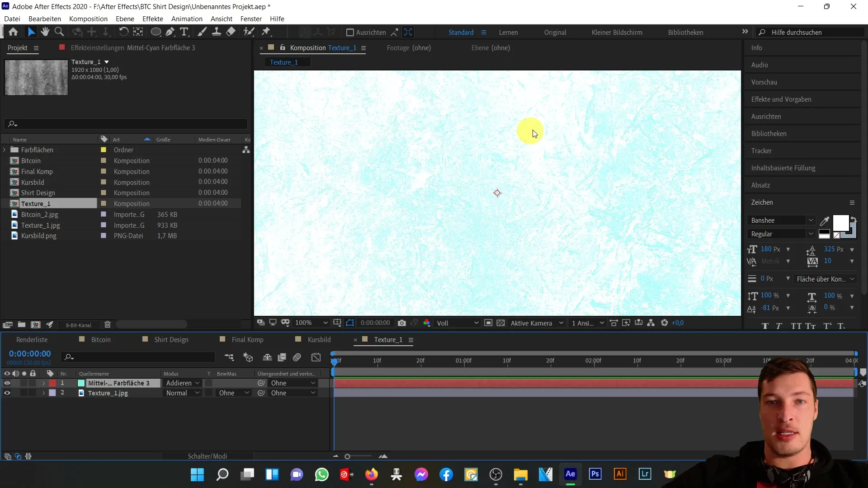868x488 pixels.
Task: Open Windows Start menu
Action: (198, 474)
